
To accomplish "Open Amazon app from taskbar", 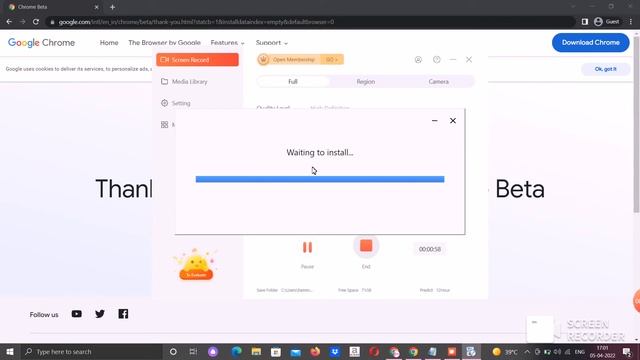I will click(355, 351).
